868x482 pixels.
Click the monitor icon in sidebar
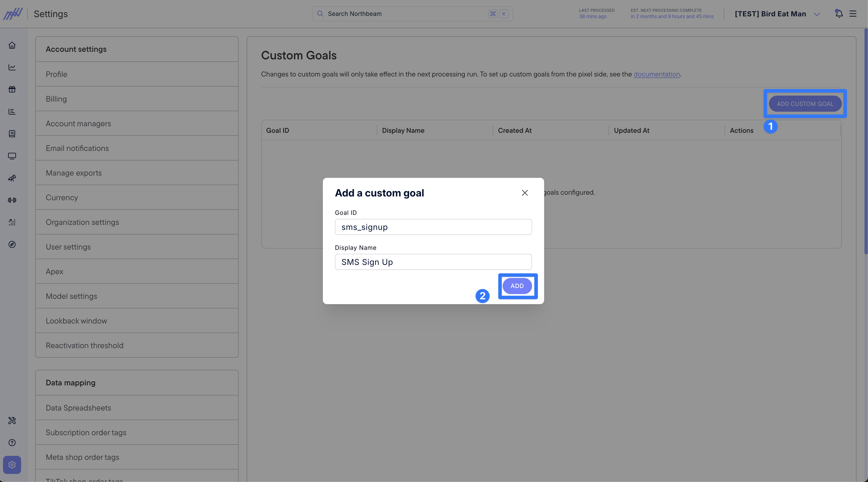(x=12, y=156)
